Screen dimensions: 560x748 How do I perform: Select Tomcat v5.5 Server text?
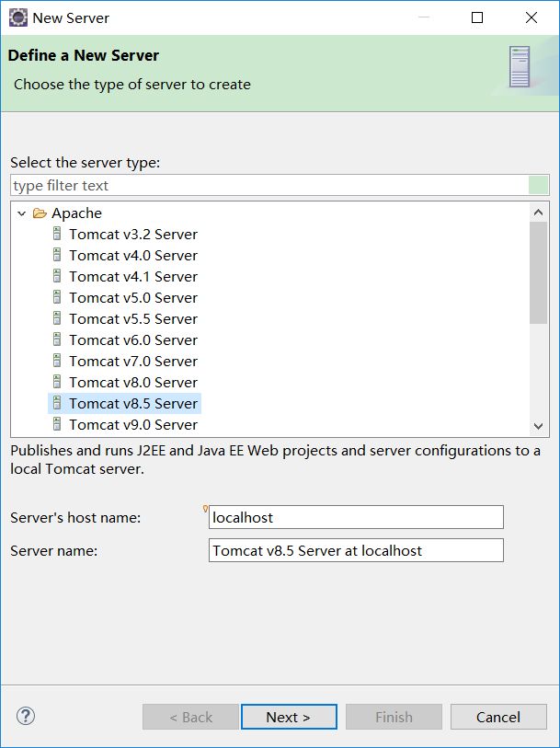click(133, 318)
